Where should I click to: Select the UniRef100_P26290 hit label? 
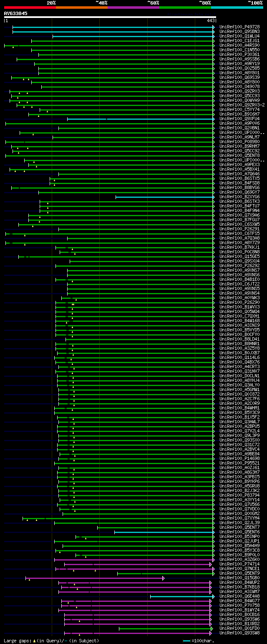point(239,303)
